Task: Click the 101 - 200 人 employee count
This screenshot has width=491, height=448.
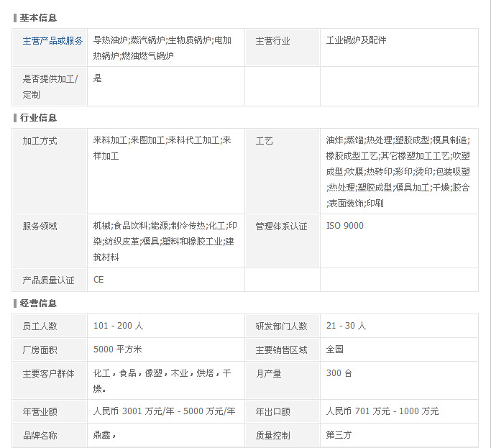Action: point(118,326)
